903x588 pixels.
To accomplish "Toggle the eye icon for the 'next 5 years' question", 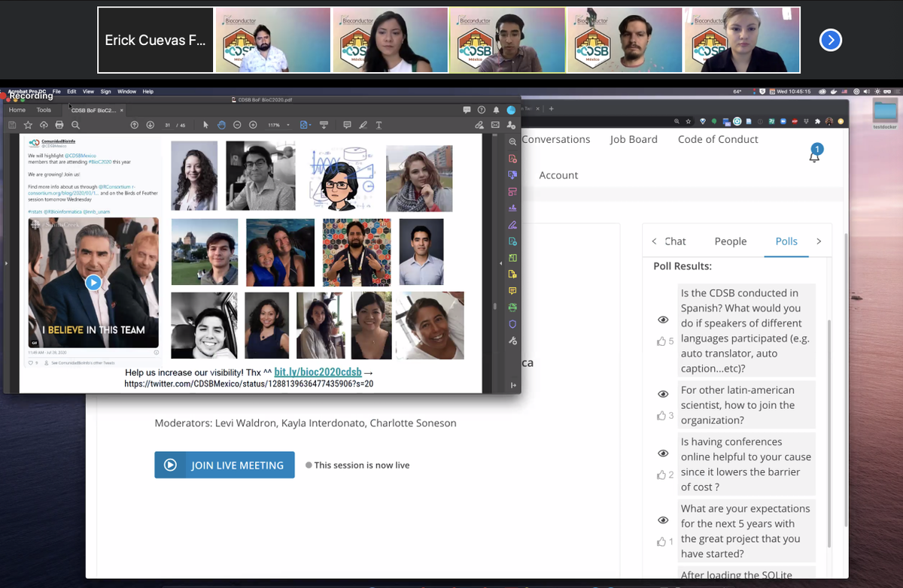I will click(663, 520).
